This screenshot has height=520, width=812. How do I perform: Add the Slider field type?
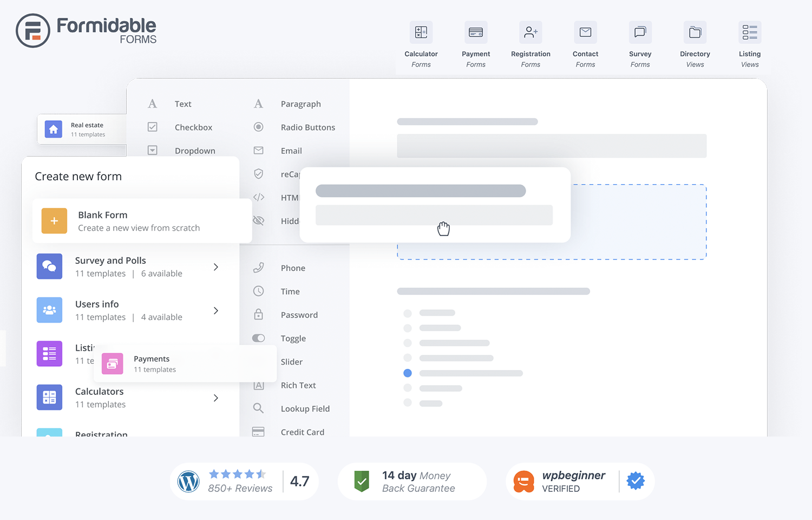(292, 362)
